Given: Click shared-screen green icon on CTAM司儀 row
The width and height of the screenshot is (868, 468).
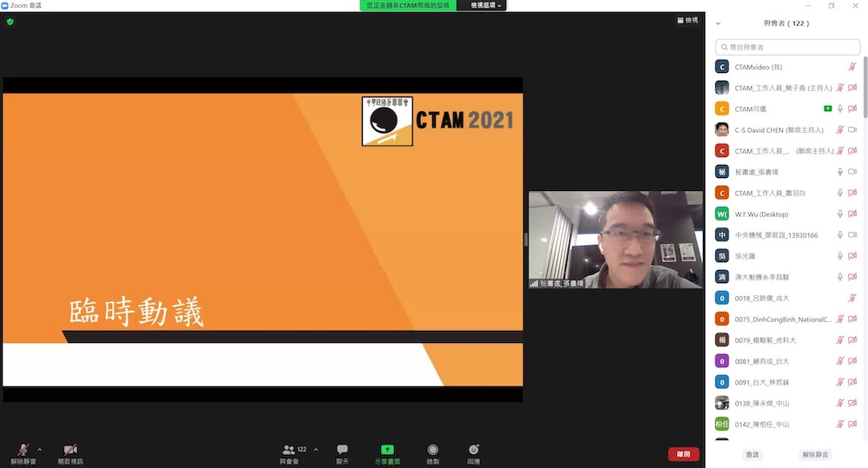Looking at the screenshot, I should tap(827, 109).
